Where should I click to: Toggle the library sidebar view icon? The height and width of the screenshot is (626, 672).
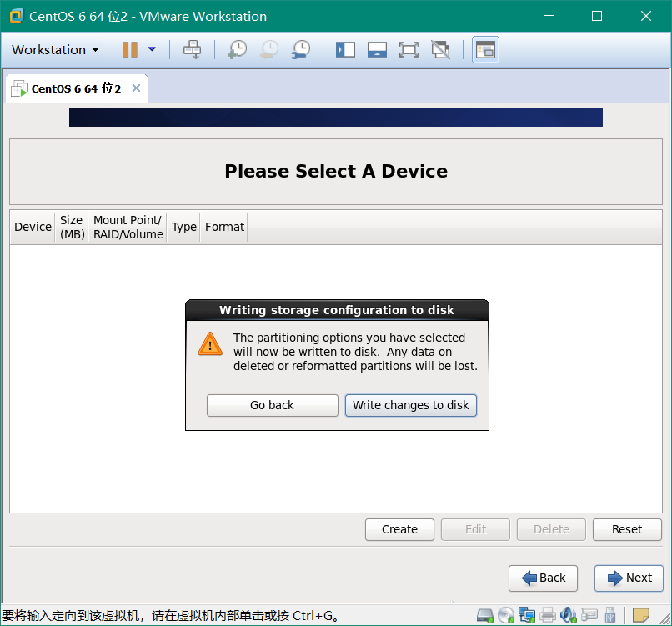pos(345,49)
